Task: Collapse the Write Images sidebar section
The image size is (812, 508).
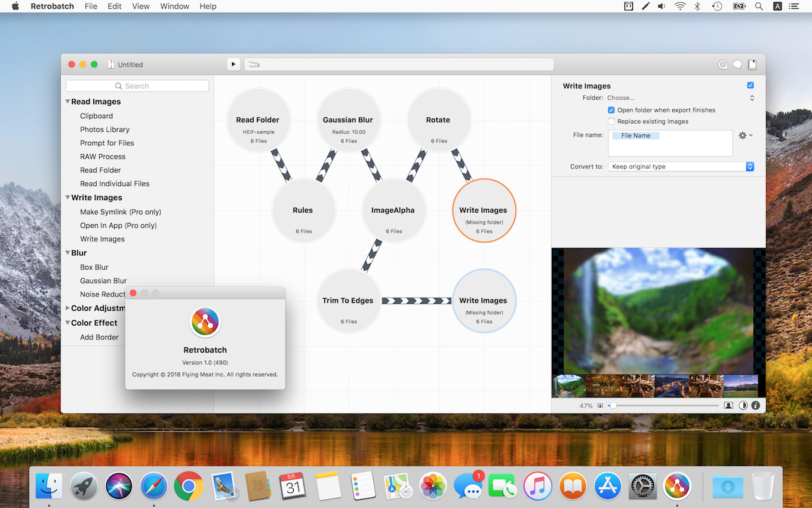Action: (x=67, y=197)
